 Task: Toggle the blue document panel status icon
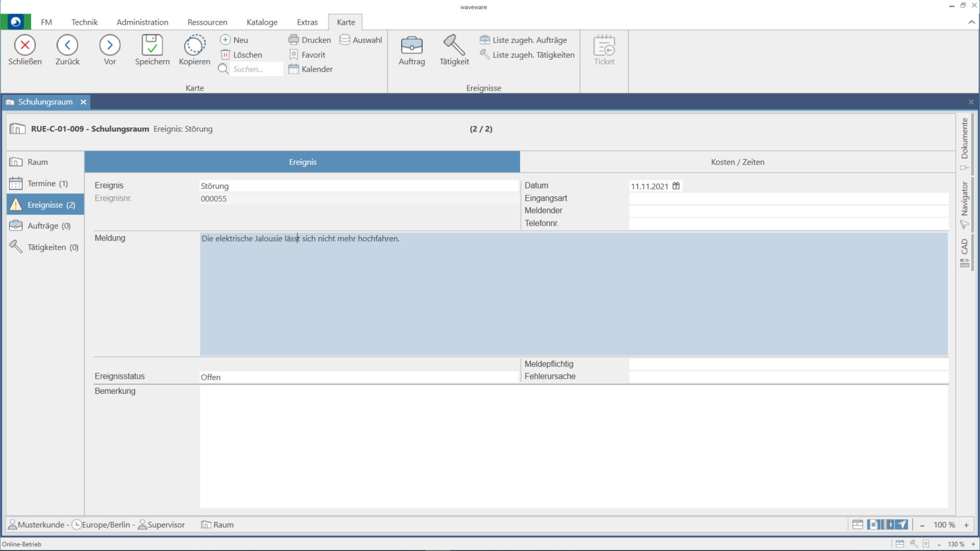[x=873, y=525]
